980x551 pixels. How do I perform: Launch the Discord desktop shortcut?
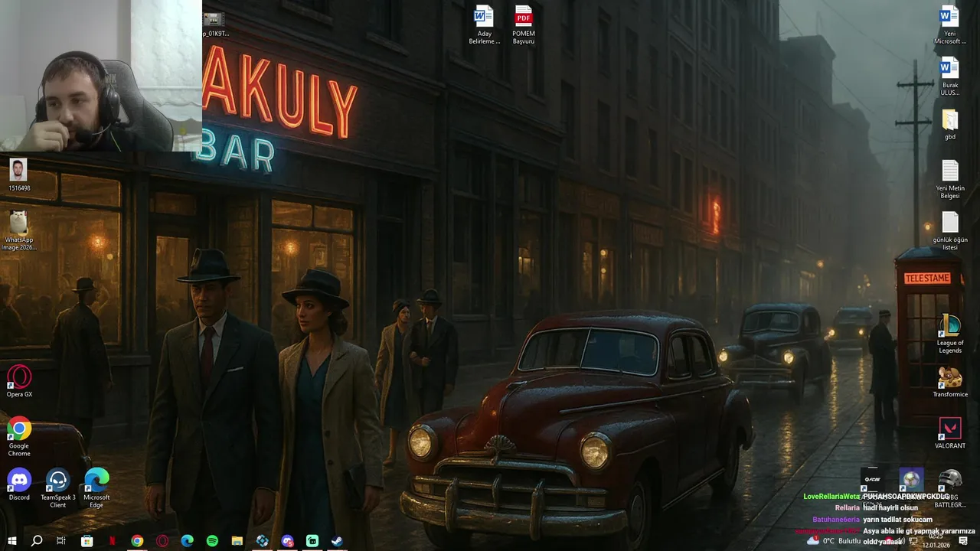(19, 484)
